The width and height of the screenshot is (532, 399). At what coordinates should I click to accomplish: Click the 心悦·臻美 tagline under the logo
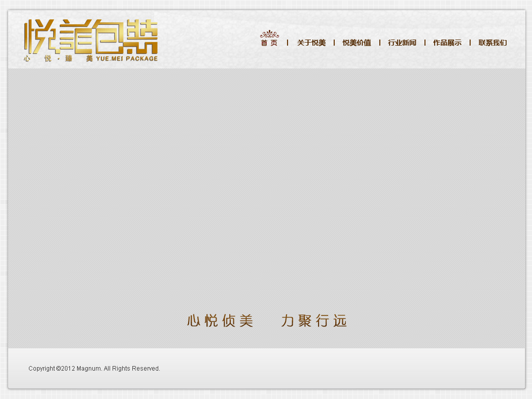click(58, 59)
